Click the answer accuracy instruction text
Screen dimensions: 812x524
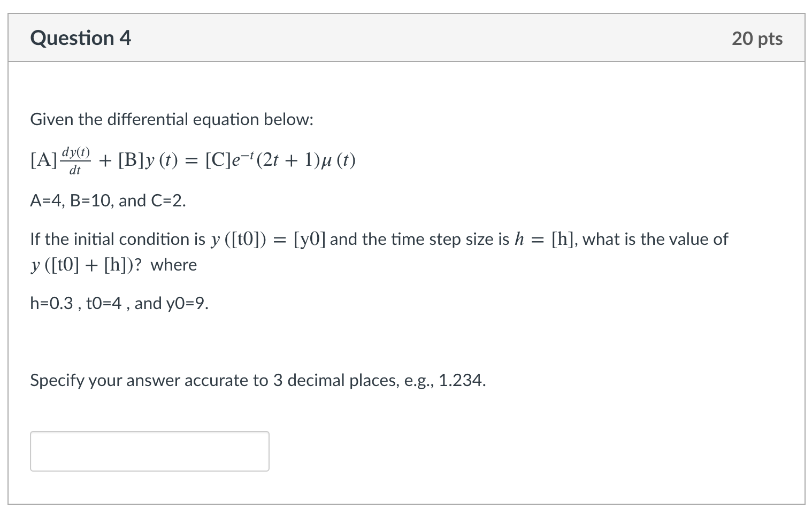click(258, 380)
